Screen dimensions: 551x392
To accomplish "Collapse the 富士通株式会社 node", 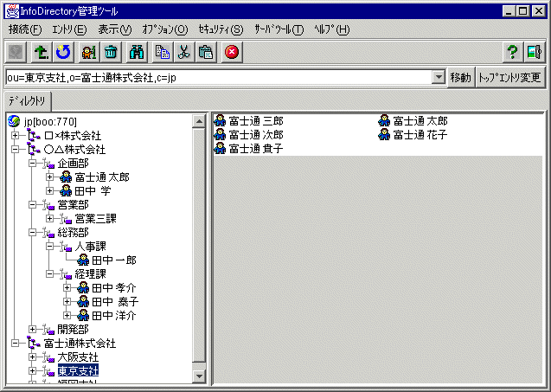I will click(x=15, y=344).
